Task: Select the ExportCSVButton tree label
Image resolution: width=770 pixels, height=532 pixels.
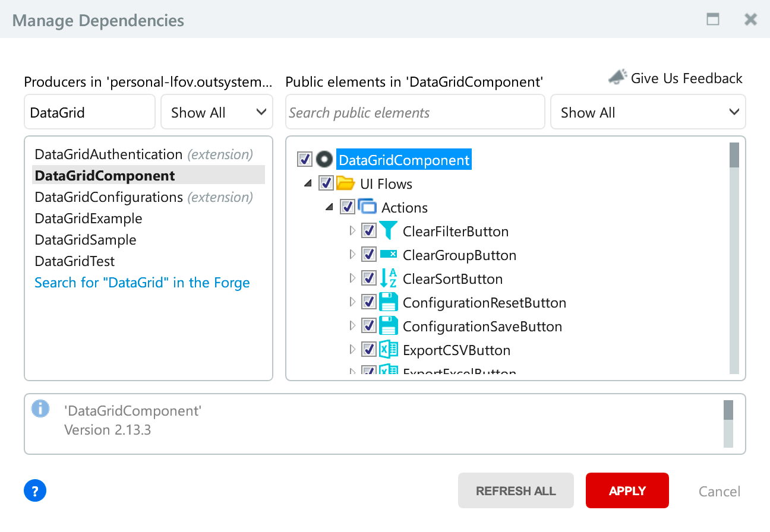Action: [x=456, y=350]
